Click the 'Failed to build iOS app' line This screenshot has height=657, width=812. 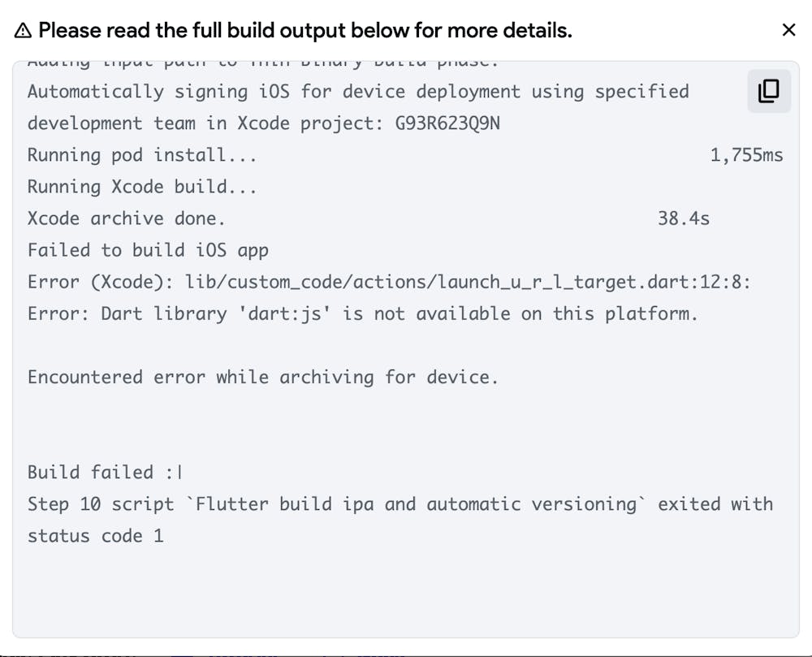click(x=148, y=250)
